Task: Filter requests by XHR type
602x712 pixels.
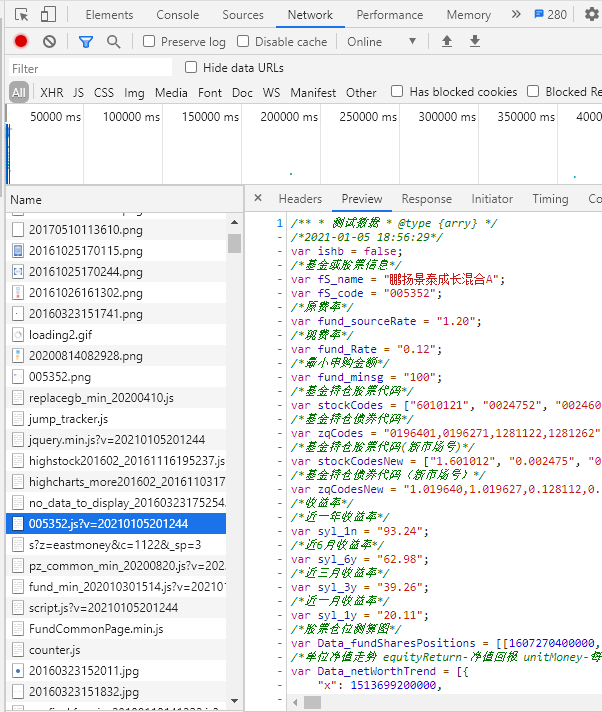Action: 52,93
